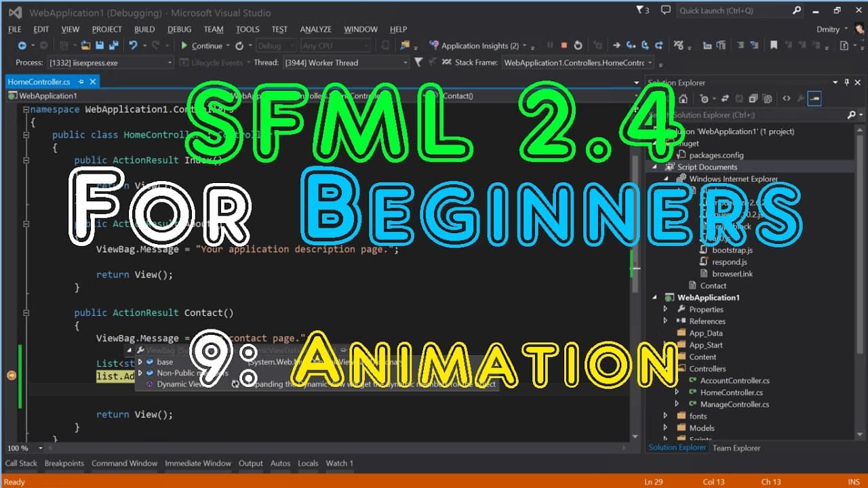The width and height of the screenshot is (868, 488).
Task: Step Into the current statement
Action: tap(631, 45)
